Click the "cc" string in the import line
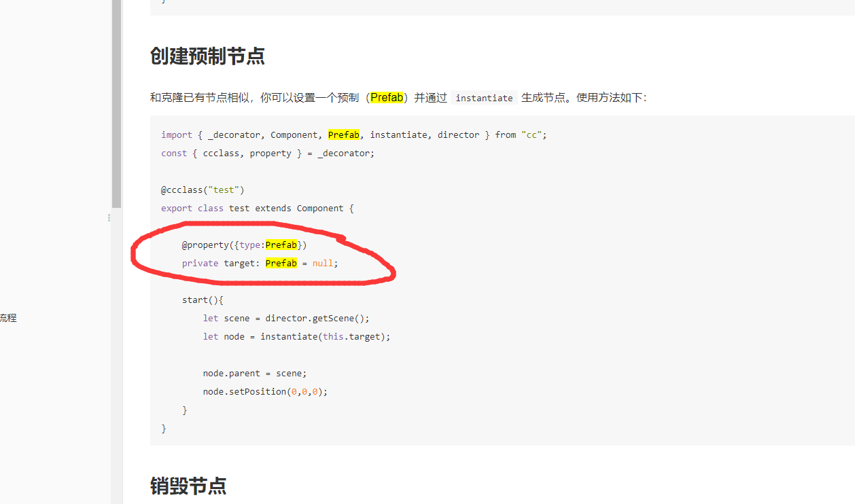This screenshot has width=855, height=504. [x=531, y=134]
